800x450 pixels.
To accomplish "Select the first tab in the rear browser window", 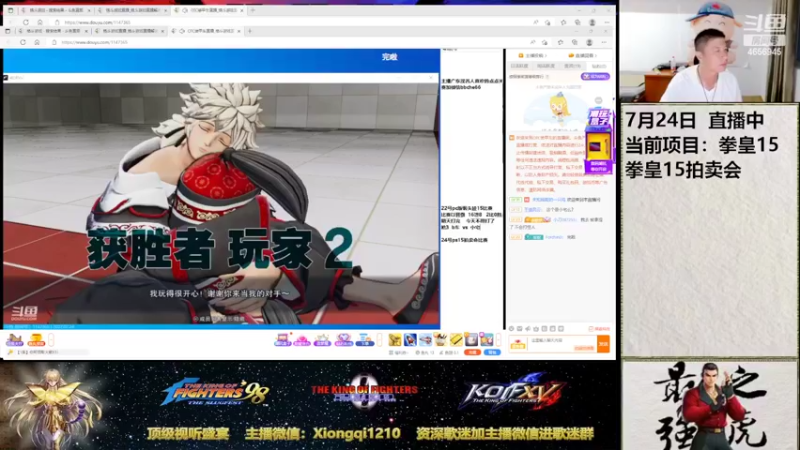I will (56, 10).
